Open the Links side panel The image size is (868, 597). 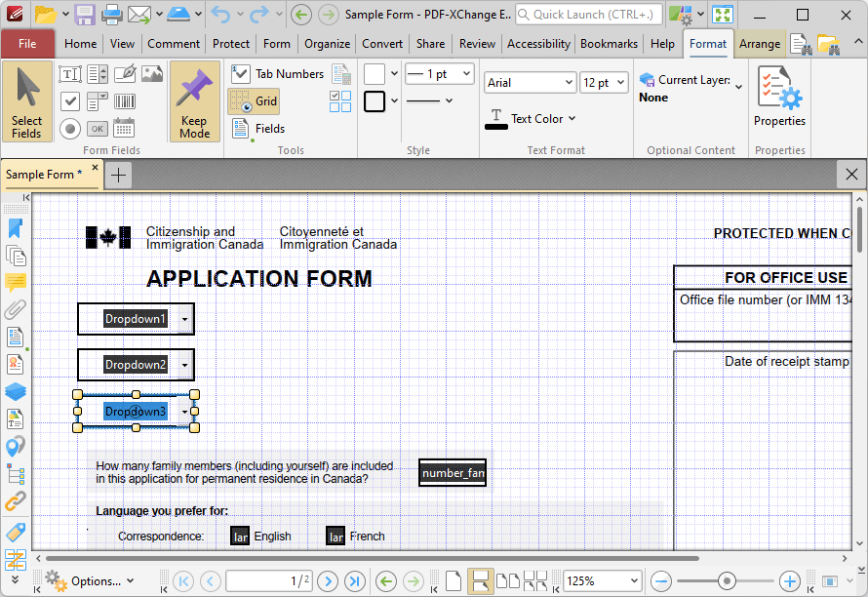point(15,501)
